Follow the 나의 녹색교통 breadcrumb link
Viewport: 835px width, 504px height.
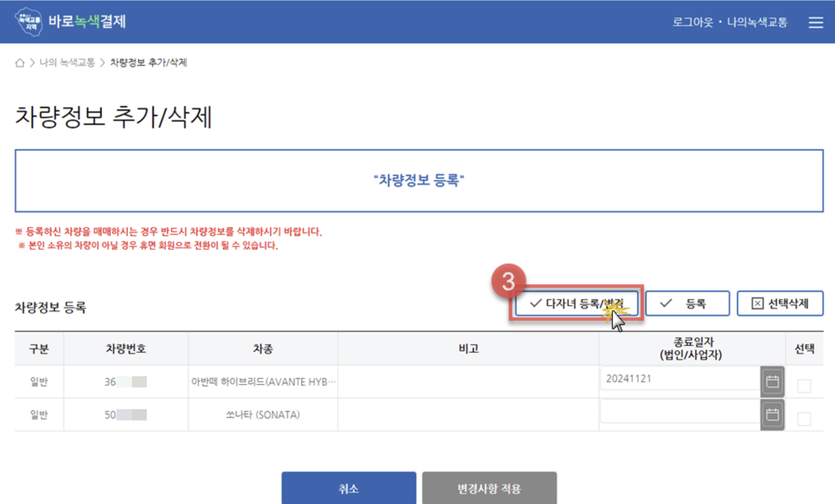(68, 62)
